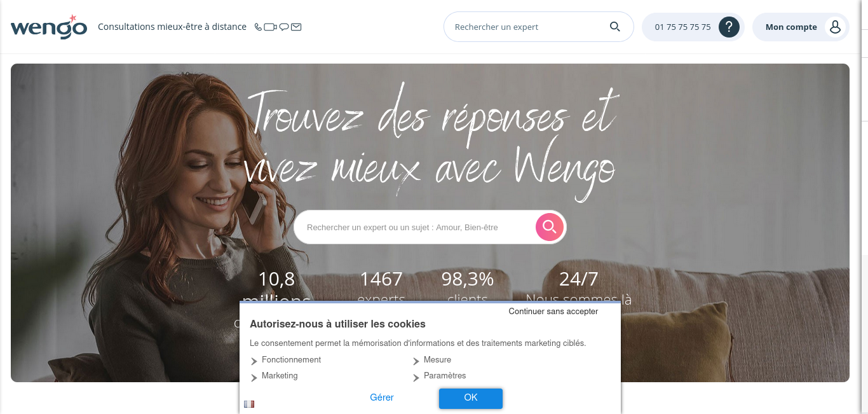This screenshot has height=414, width=868.
Task: Open cookie settings via the Gérer link
Action: point(382,397)
